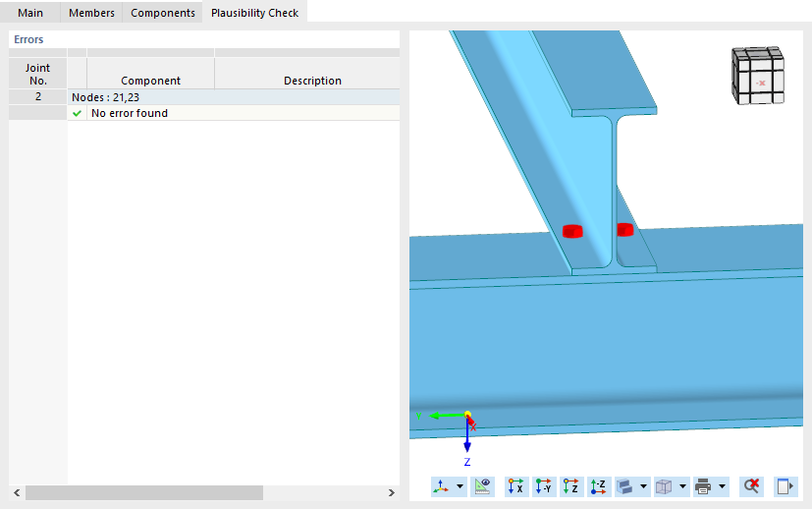This screenshot has height=509, width=812.
Task: Click the right red bolt on the beam
Action: pos(625,230)
